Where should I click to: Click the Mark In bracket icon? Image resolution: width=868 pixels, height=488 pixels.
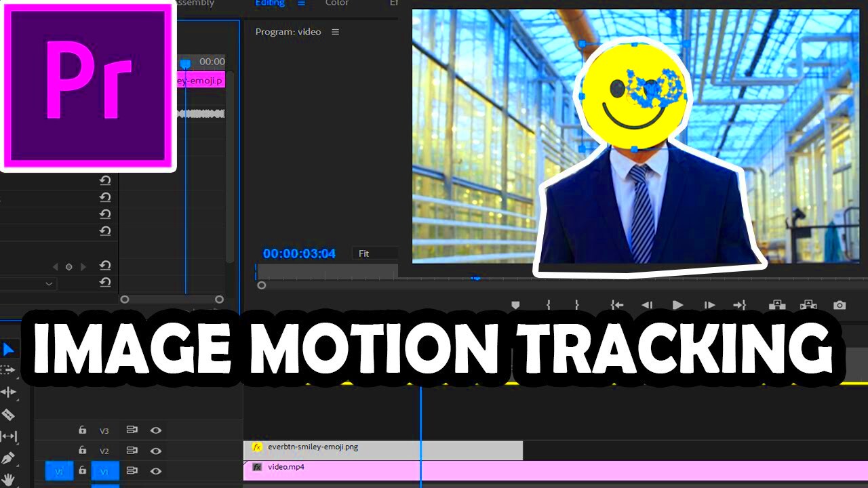[549, 306]
